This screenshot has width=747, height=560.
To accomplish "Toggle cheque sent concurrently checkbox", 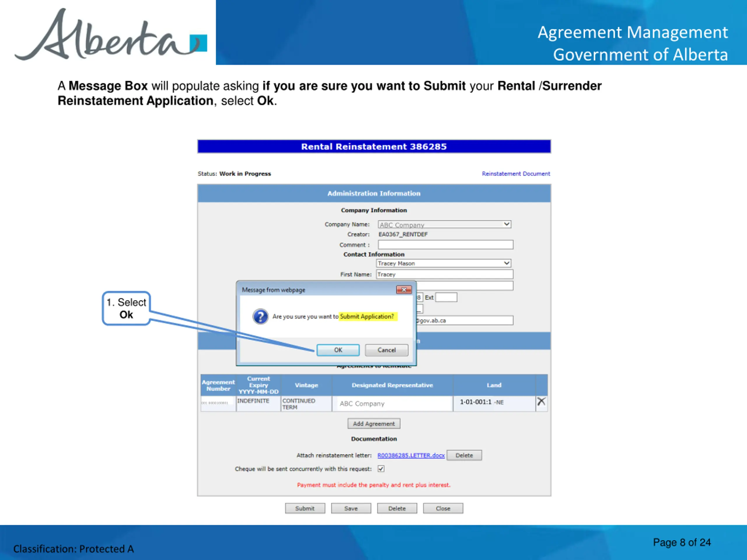I will (x=381, y=468).
